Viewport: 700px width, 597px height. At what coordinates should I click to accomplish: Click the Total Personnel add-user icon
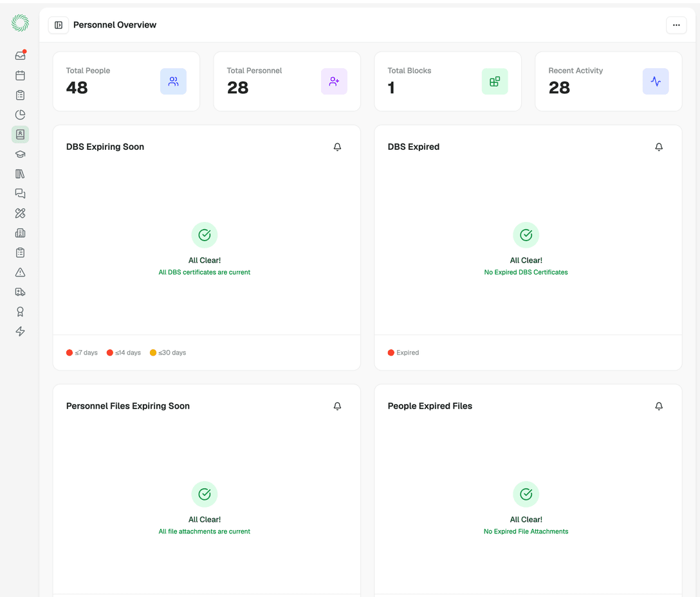334,81
